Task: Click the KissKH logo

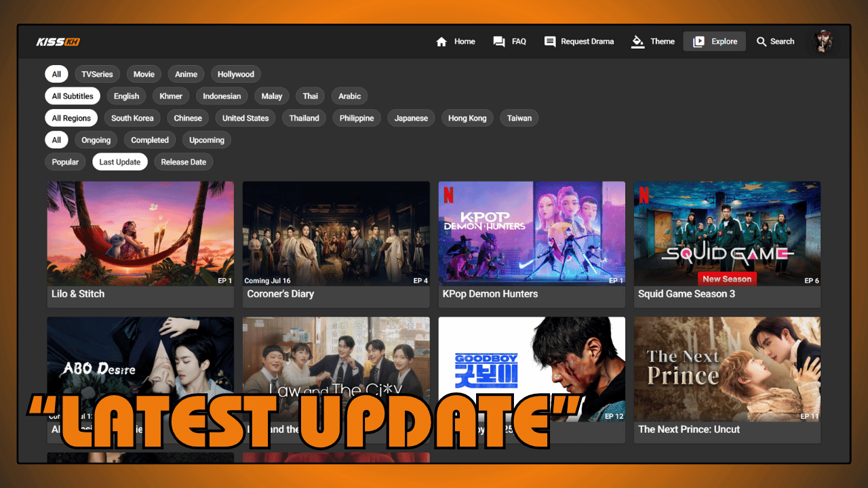Action: pos(58,42)
